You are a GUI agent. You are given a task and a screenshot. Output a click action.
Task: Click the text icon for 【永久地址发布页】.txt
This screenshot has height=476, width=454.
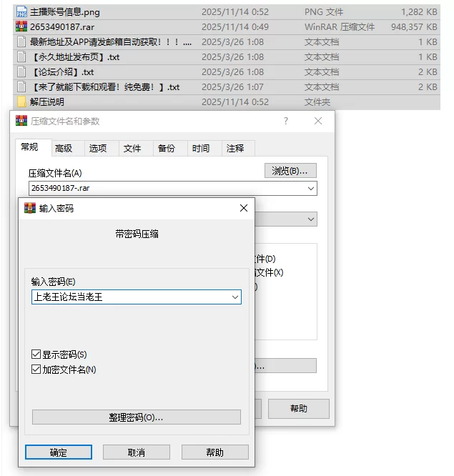[21, 56]
